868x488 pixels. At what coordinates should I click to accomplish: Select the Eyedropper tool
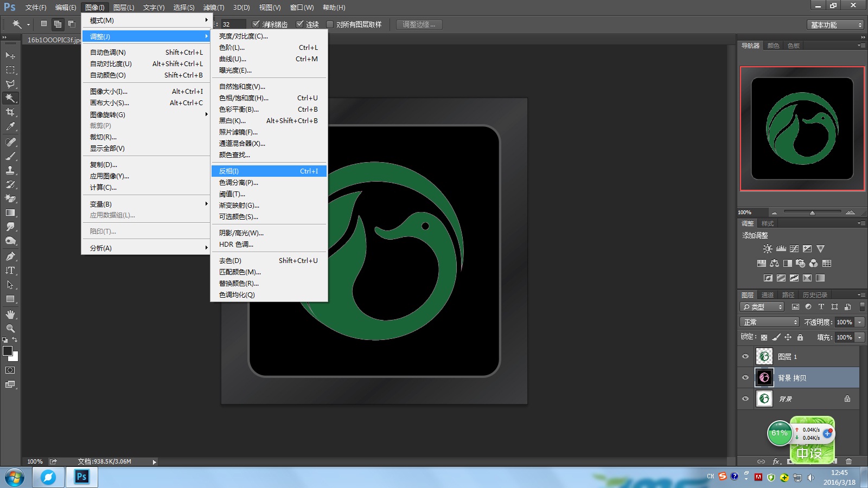pos(10,127)
